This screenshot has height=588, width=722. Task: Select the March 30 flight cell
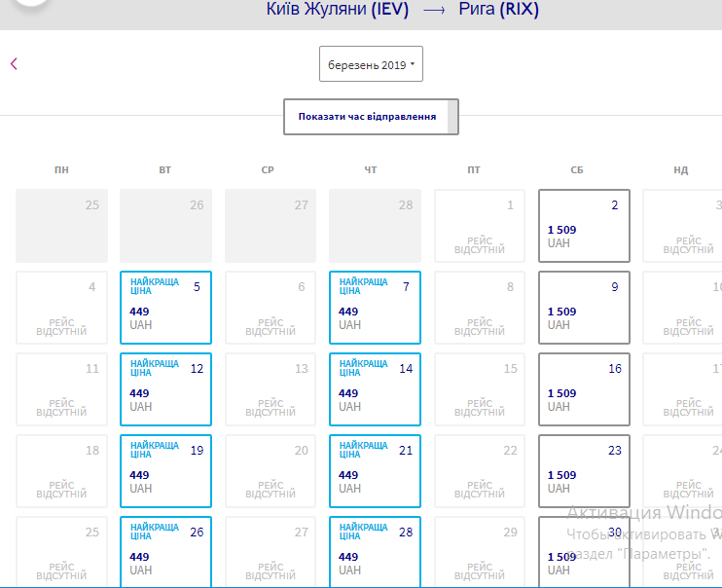pos(584,551)
